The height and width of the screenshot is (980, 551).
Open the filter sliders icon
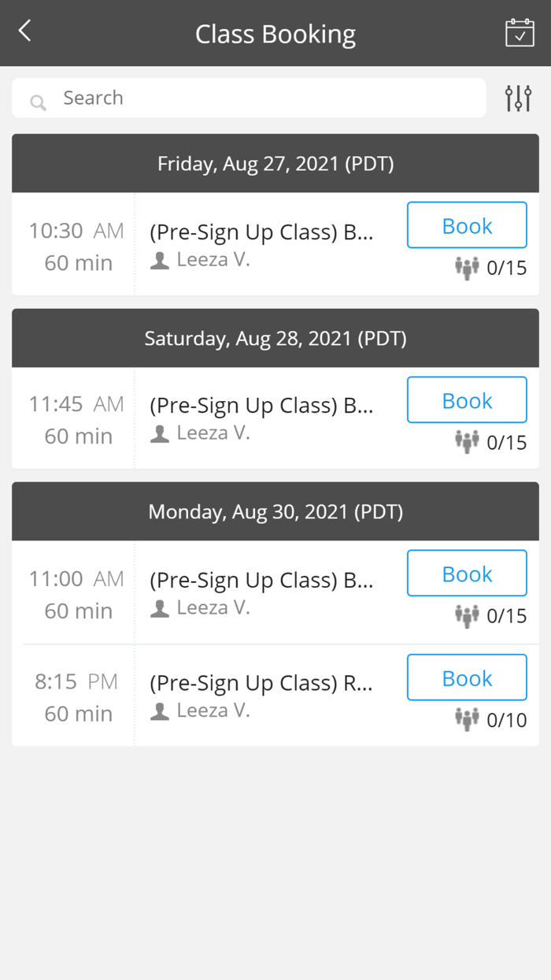click(x=518, y=98)
